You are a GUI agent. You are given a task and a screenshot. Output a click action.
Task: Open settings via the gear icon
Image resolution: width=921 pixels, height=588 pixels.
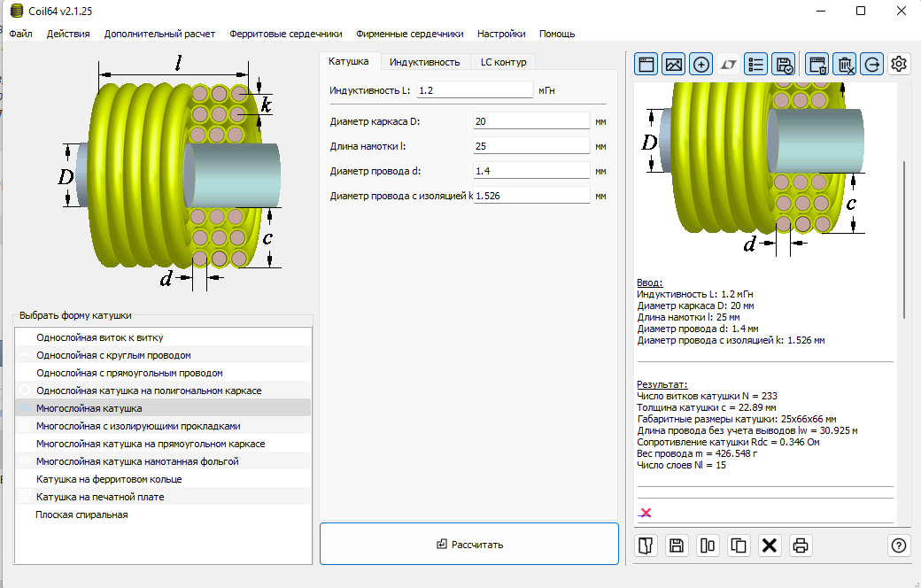(x=899, y=64)
